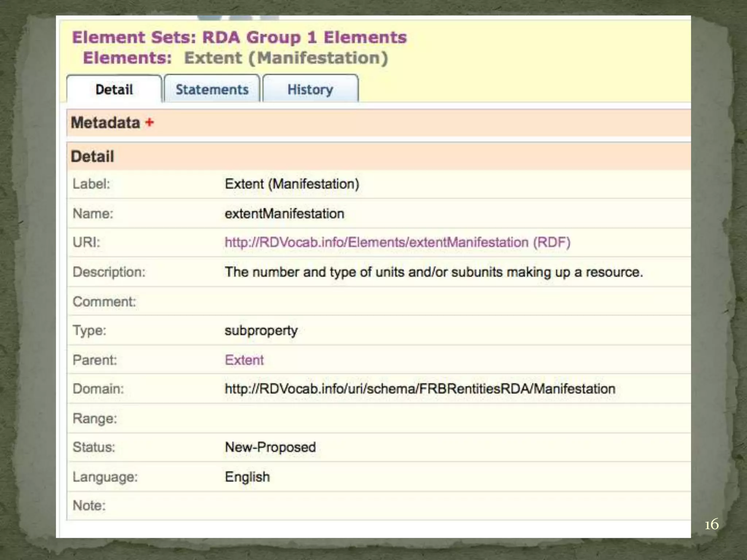This screenshot has height=560, width=747.
Task: Open the History tab
Action: [x=310, y=89]
